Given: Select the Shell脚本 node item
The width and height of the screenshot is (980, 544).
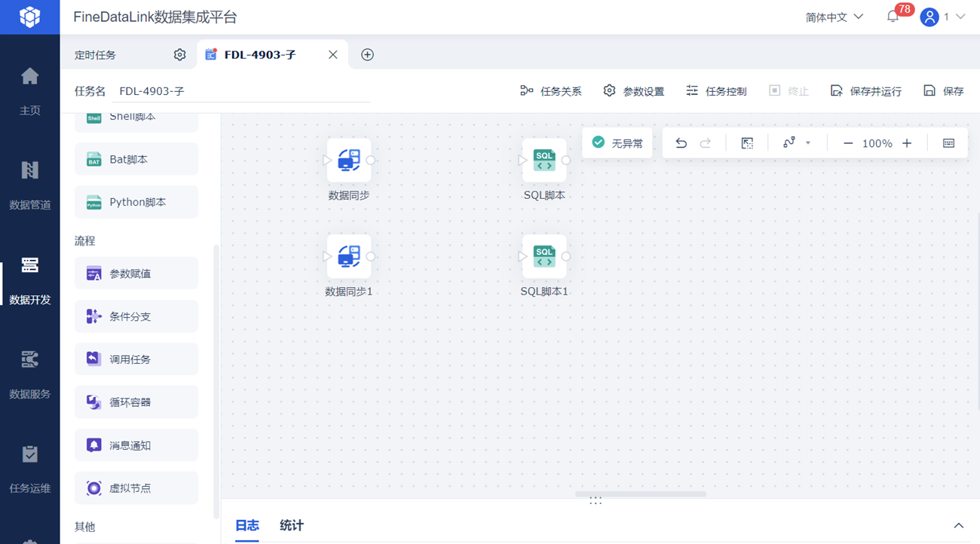Looking at the screenshot, I should 136,121.
